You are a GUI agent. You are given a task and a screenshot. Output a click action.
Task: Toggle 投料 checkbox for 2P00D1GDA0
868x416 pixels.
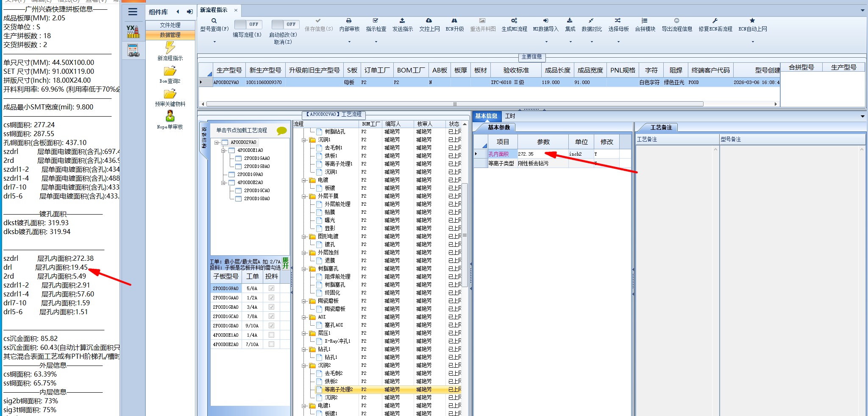[x=271, y=326]
